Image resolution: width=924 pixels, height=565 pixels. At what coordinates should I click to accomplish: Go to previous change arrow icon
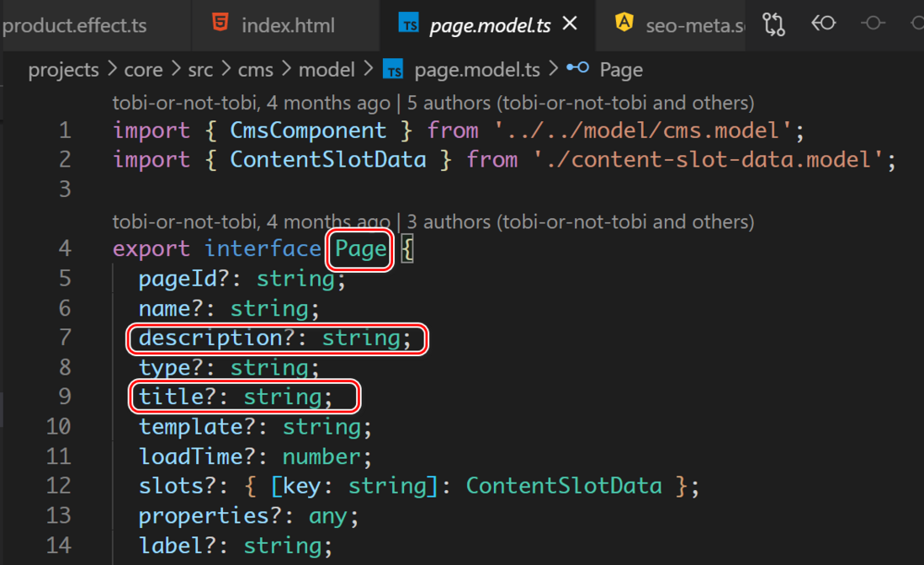[x=824, y=23]
